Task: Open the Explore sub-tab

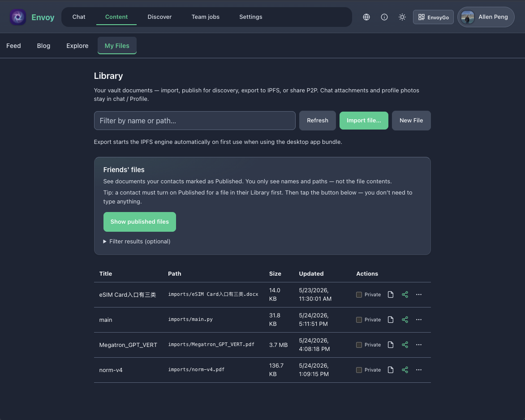Action: click(77, 46)
